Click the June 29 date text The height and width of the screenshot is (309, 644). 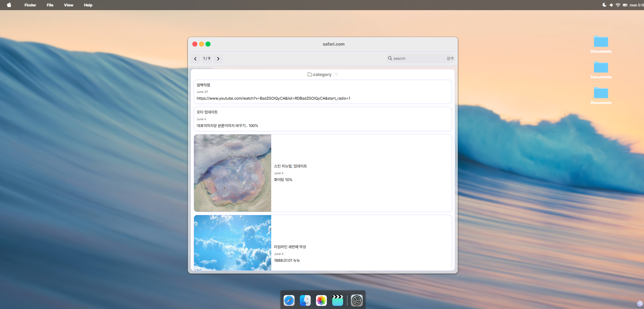202,92
